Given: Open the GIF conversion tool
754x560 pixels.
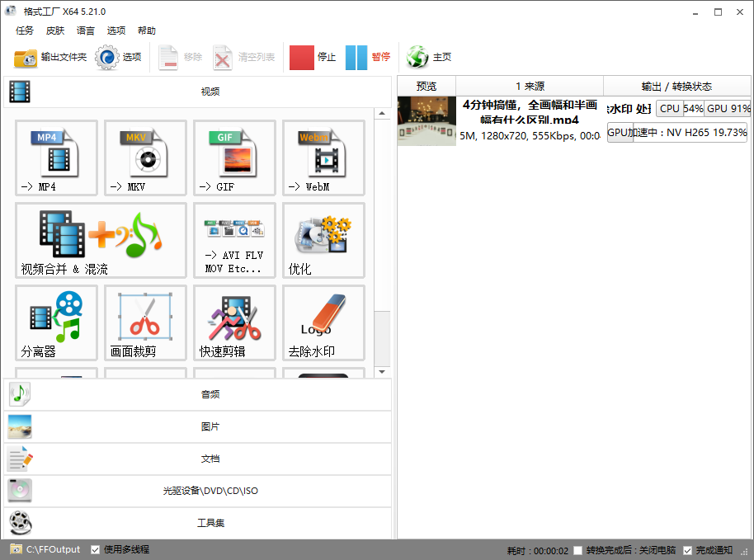Looking at the screenshot, I should pos(234,158).
